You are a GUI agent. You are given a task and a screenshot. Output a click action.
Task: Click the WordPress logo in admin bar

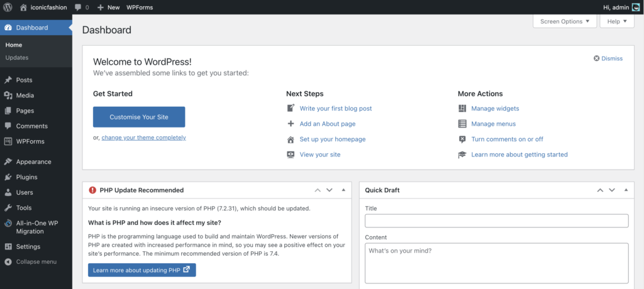(8, 7)
